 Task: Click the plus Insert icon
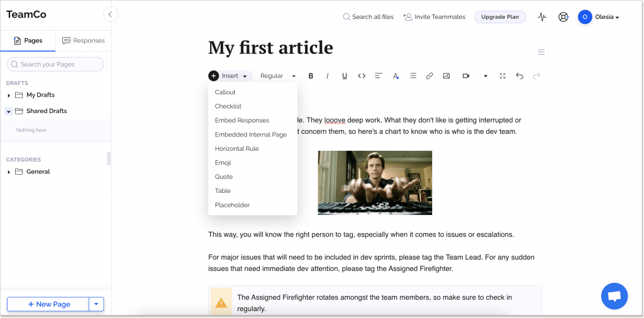click(214, 76)
